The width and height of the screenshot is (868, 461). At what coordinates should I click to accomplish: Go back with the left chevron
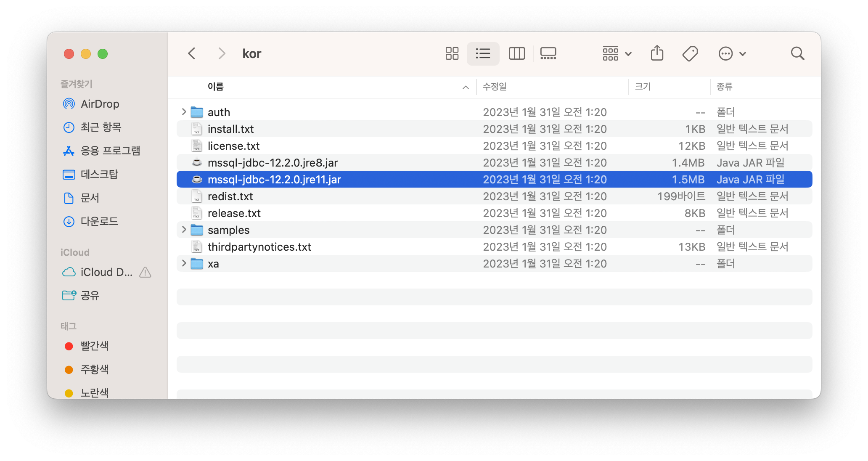click(192, 53)
